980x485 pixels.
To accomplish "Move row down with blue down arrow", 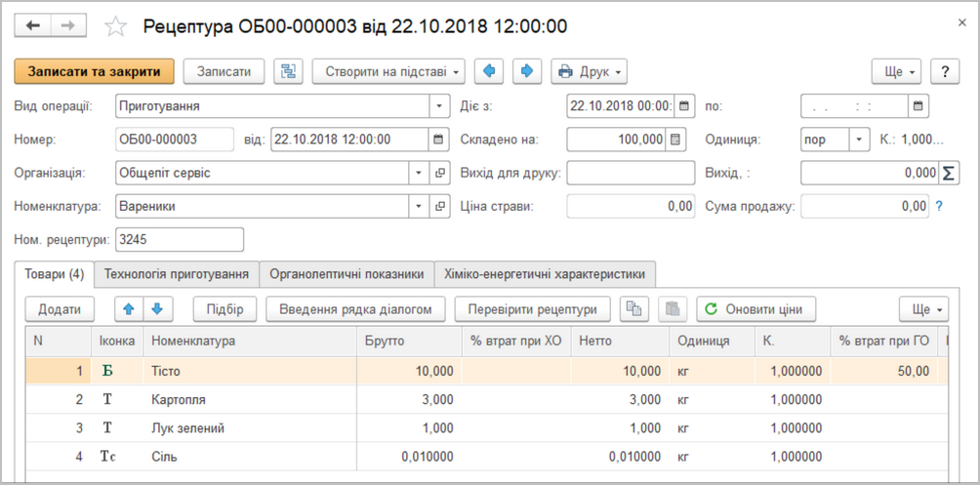I will (157, 309).
